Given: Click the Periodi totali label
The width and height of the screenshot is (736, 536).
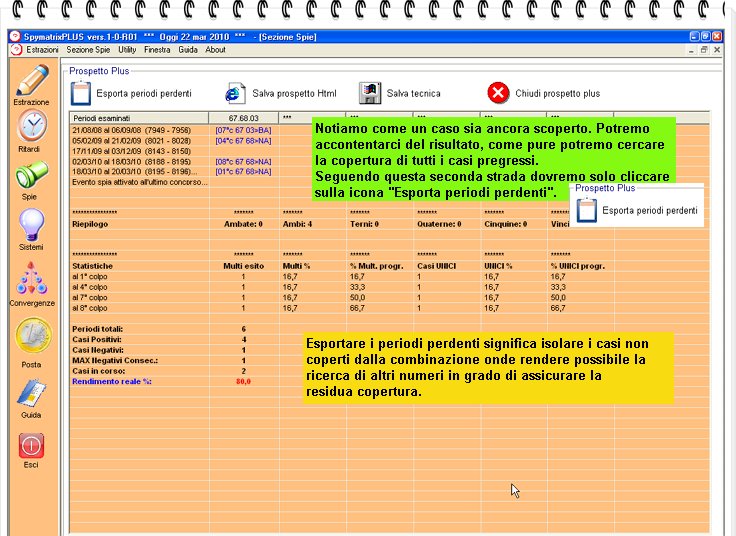Looking at the screenshot, I should (x=98, y=329).
